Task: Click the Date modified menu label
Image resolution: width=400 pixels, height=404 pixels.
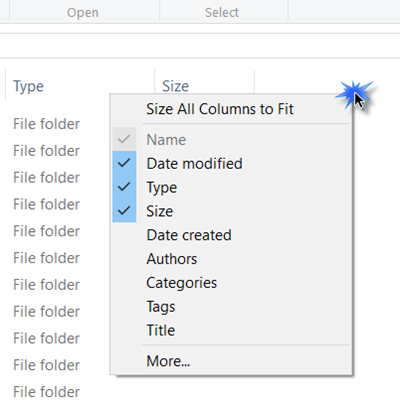Action: pos(194,164)
